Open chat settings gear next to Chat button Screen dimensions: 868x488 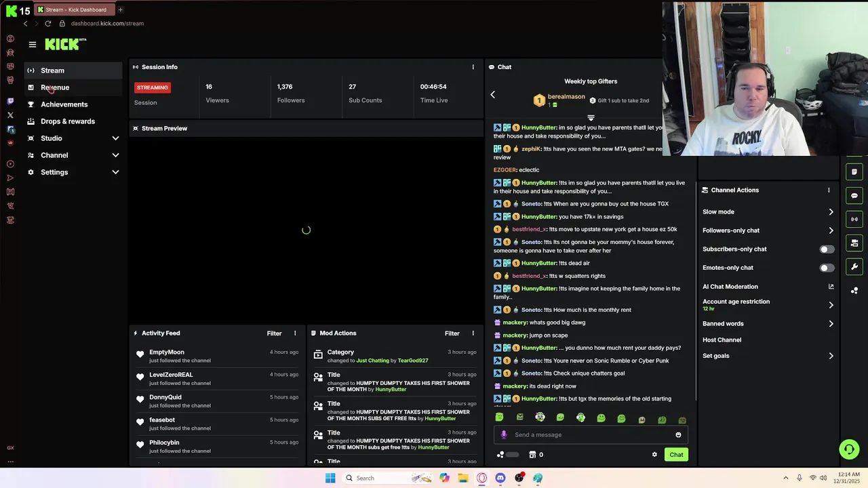click(x=654, y=455)
